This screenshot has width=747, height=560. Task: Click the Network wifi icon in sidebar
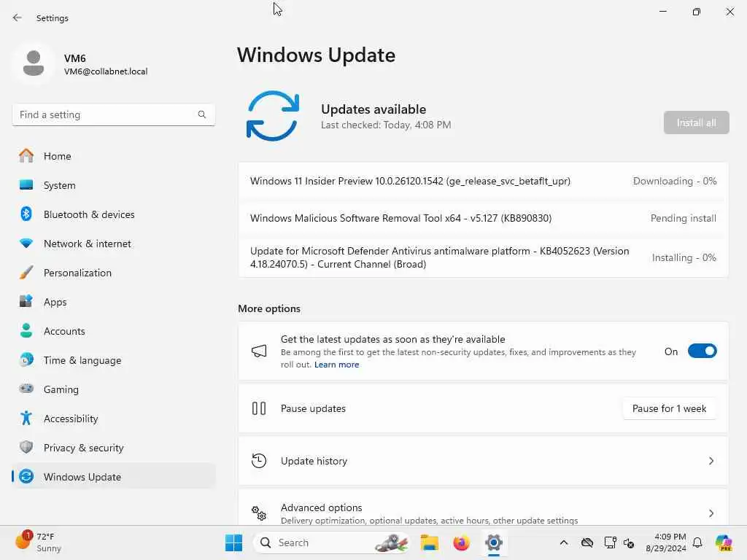26,244
